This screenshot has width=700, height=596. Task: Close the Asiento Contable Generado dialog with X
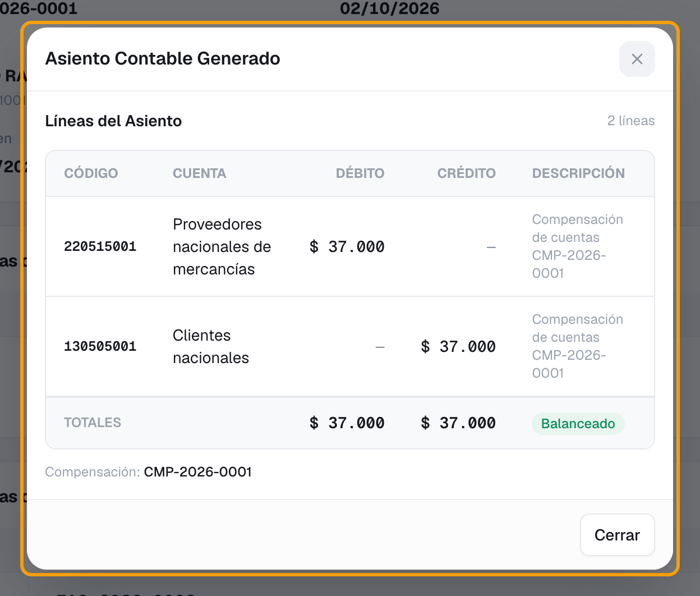click(637, 59)
